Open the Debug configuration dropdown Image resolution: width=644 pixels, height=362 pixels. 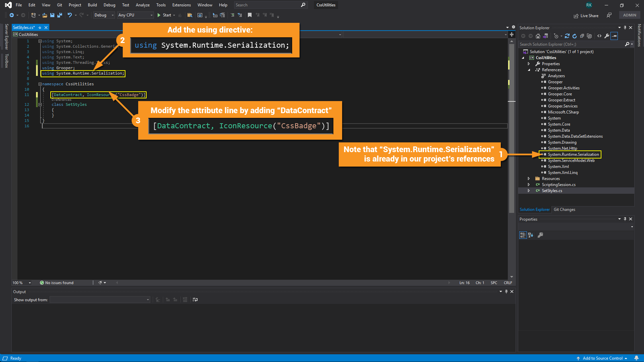click(x=104, y=15)
